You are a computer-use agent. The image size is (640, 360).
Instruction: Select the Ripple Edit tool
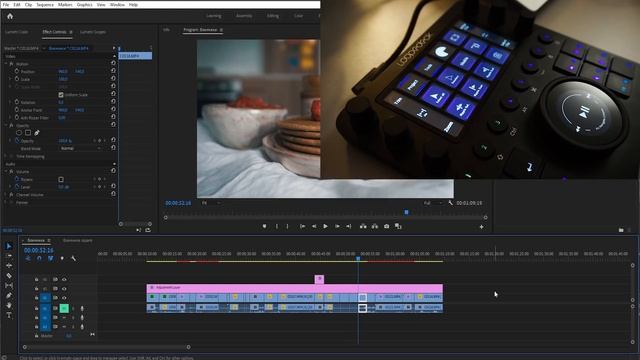[9, 266]
